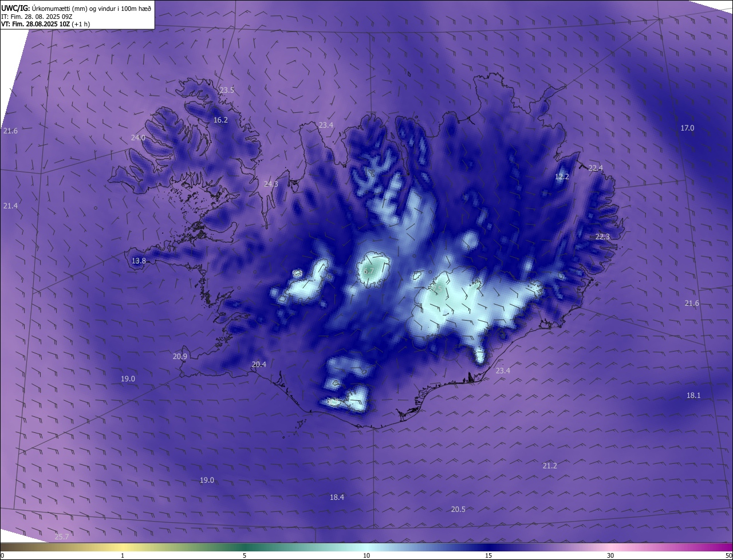733x560 pixels.
Task: Click the wind value 18.4 over the southern ocean
Action: click(337, 498)
